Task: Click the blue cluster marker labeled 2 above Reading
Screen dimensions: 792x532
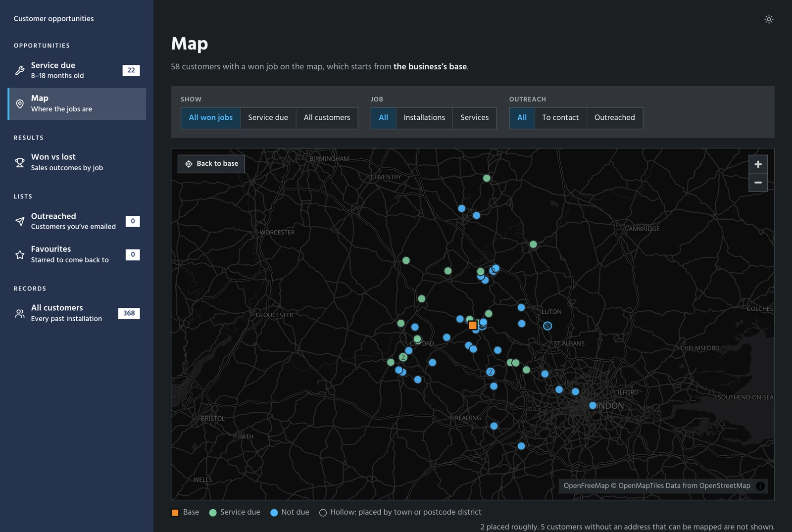Action: (490, 372)
